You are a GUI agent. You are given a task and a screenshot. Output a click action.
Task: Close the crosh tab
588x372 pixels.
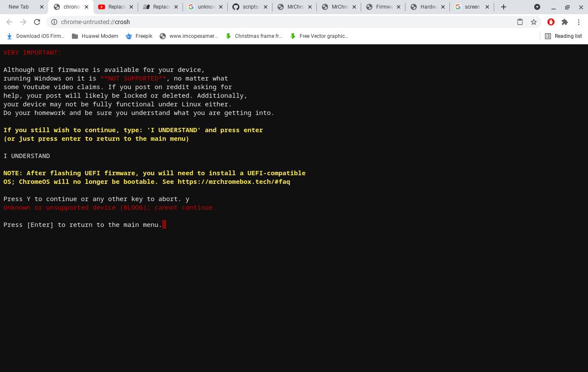coord(87,7)
